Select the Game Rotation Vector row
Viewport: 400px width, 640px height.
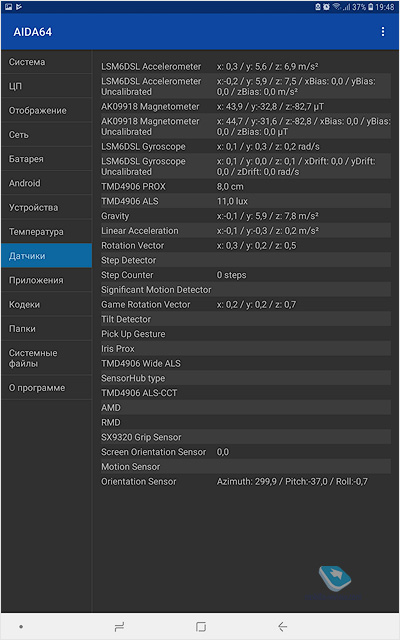(246, 304)
